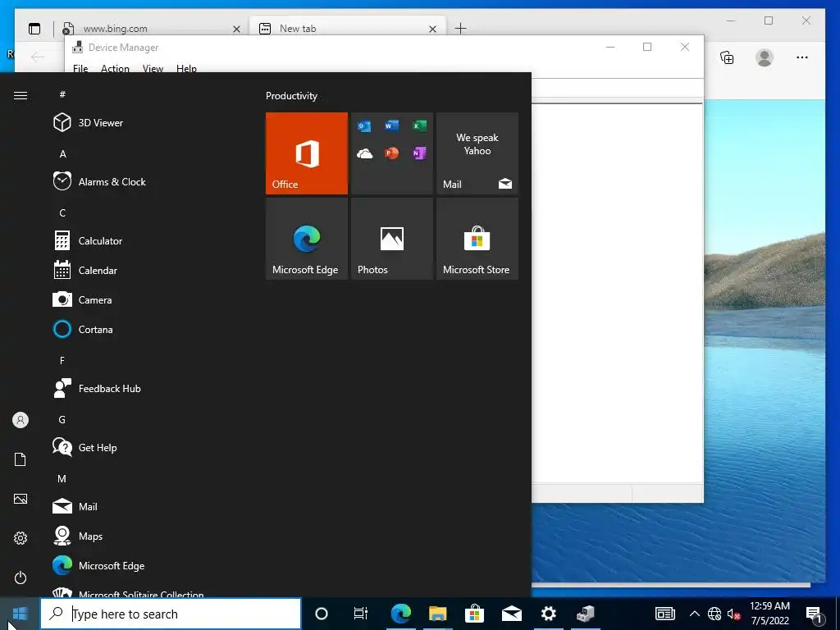This screenshot has width=840, height=630.
Task: Click the muted volume tray icon
Action: pyautogui.click(x=734, y=614)
